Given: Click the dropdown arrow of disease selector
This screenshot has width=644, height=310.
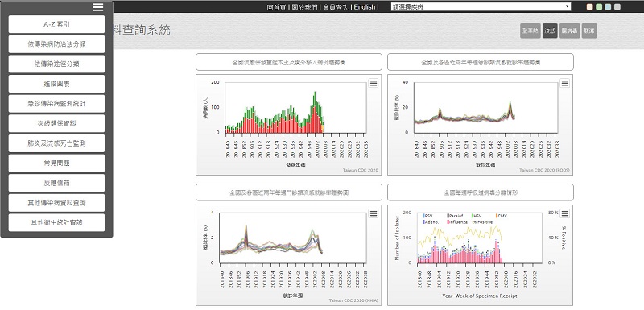Looking at the screenshot, I should [567, 6].
